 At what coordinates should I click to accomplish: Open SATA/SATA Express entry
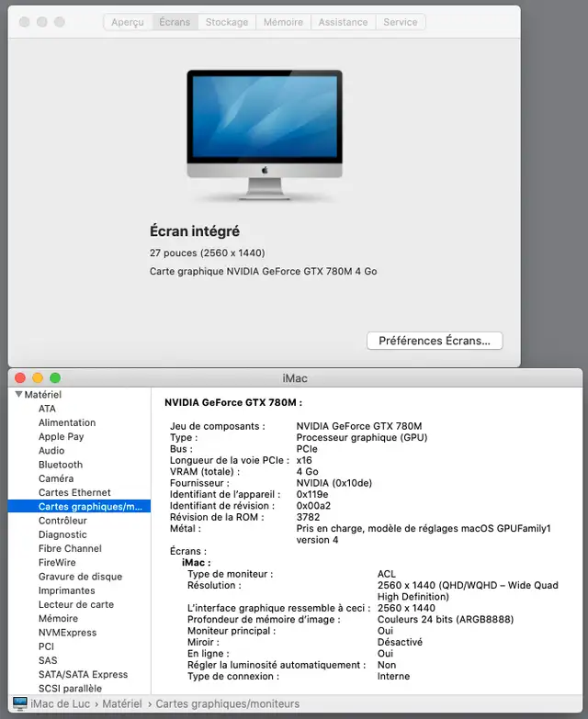click(83, 675)
